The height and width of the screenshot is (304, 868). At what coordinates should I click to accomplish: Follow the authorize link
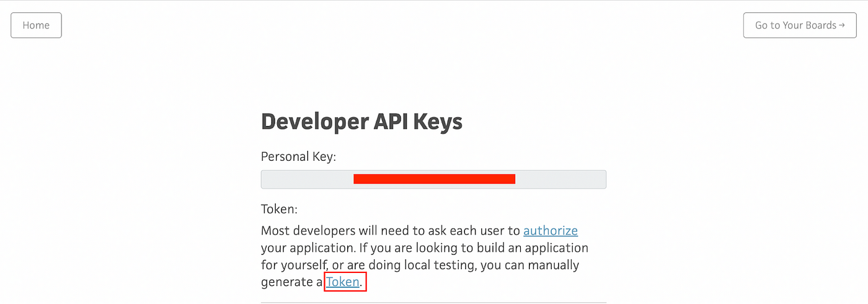pos(551,231)
